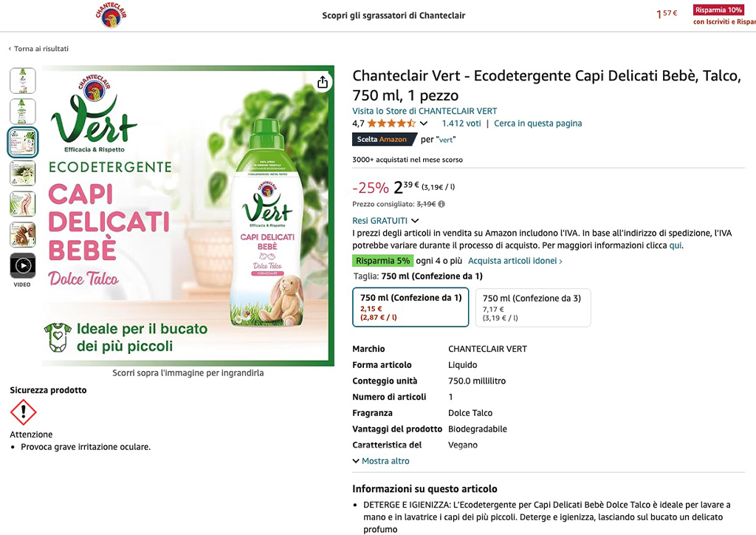Screen dimensions: 756x535
Task: Click the warning hazard diamond icon
Action: click(23, 412)
